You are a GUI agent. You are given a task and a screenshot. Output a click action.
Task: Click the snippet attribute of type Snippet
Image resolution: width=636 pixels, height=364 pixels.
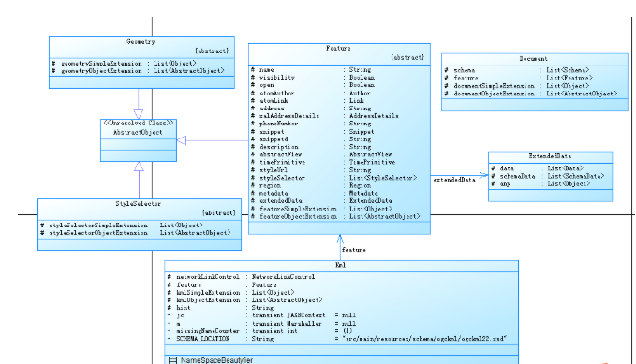(x=312, y=131)
